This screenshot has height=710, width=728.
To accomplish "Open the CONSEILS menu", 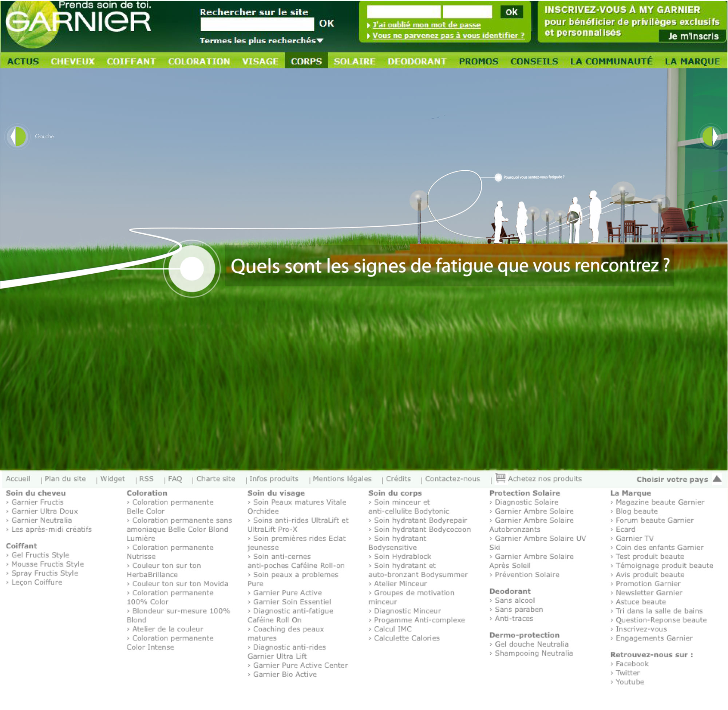I will point(534,61).
